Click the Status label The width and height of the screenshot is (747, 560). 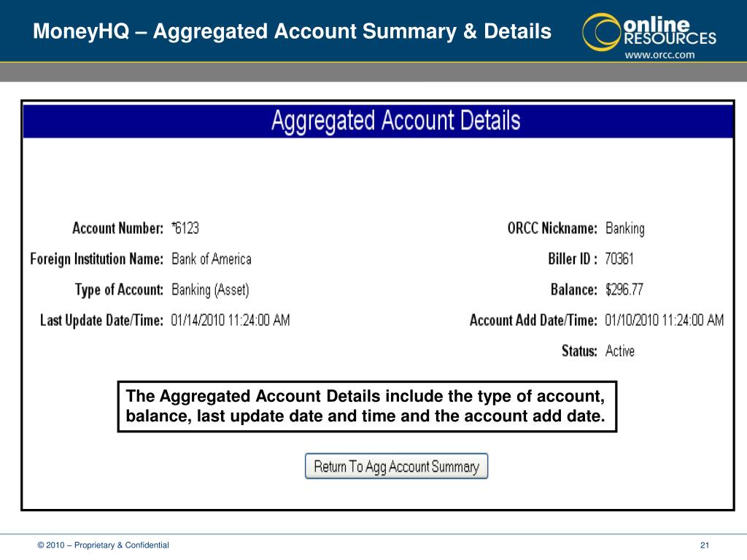(x=579, y=351)
